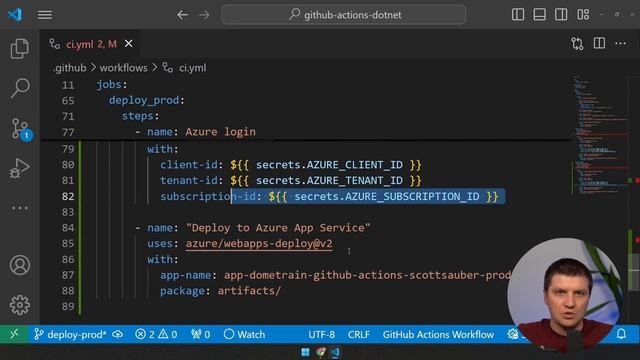
Task: Open the notifications bell
Action: pos(621,334)
